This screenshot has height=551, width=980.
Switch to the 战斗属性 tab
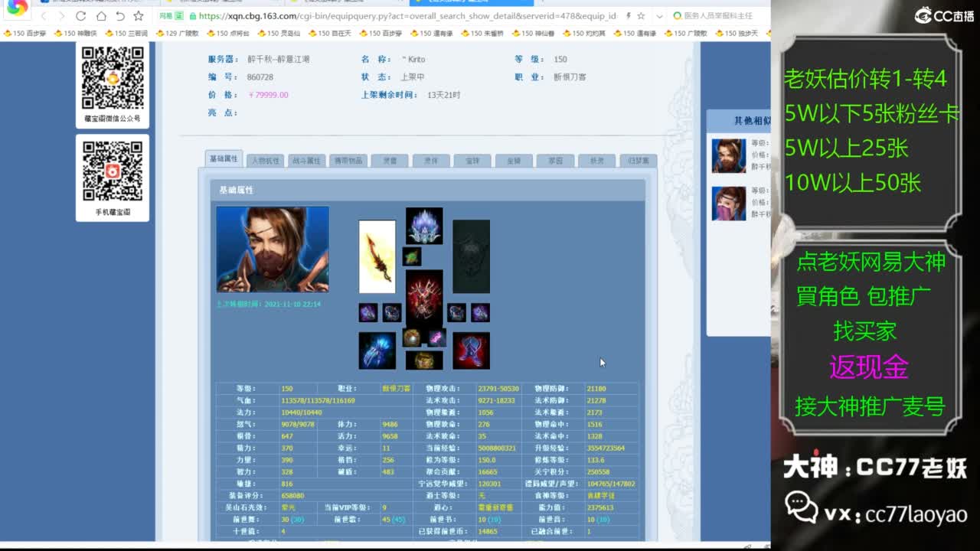point(306,161)
